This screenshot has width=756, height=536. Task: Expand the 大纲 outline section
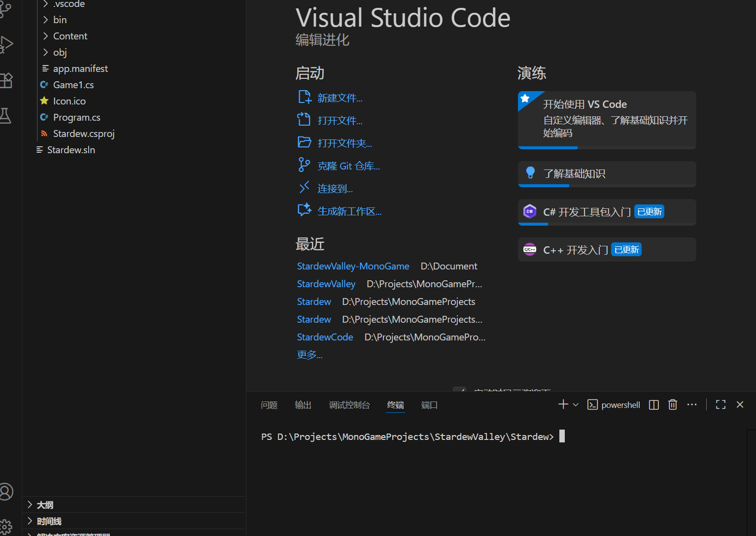[x=134, y=504]
